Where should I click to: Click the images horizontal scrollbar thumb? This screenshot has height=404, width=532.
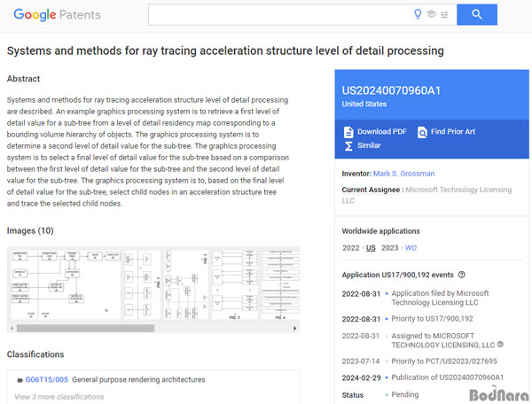click(85, 328)
